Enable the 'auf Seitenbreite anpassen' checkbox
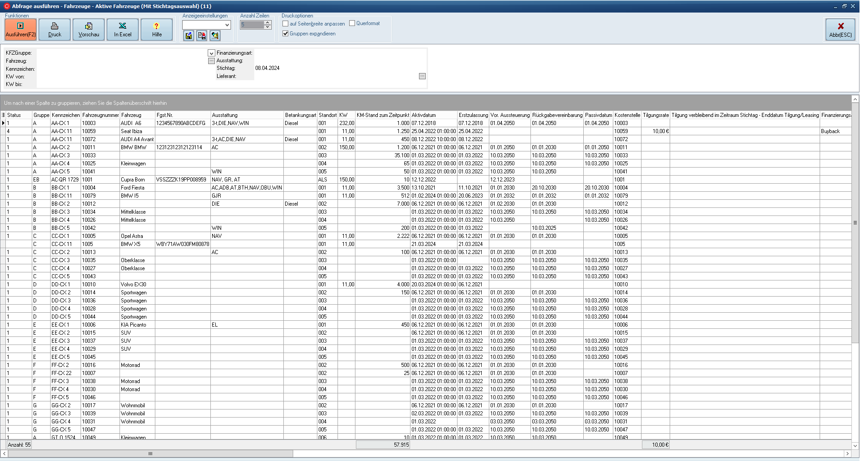The width and height of the screenshot is (868, 461). click(286, 24)
